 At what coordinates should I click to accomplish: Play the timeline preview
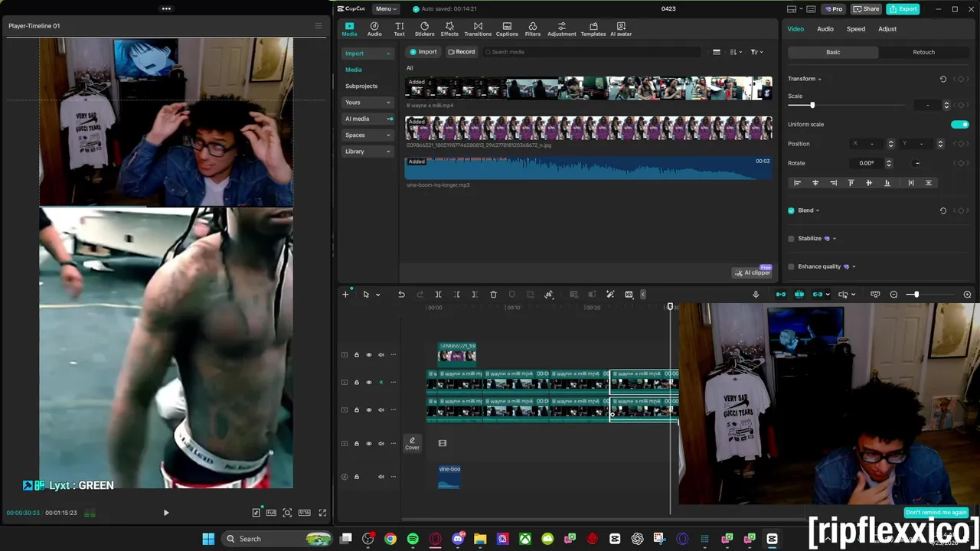pyautogui.click(x=165, y=513)
